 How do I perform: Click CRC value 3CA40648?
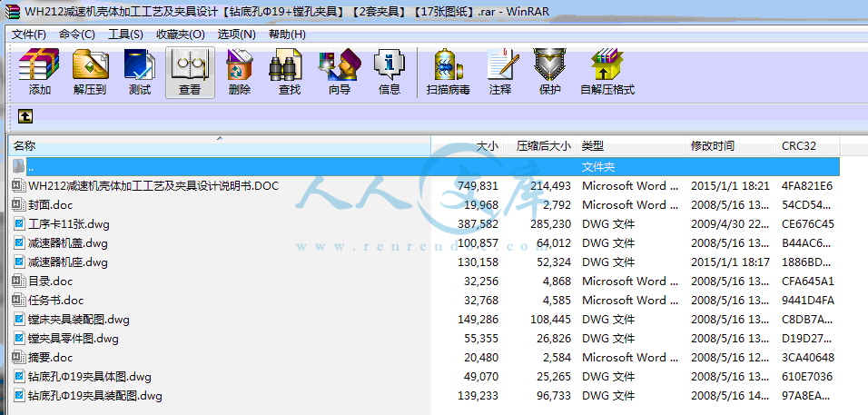(x=808, y=358)
